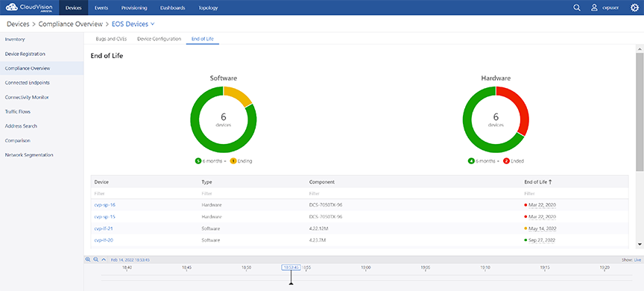This screenshot has width=644, height=291.
Task: Open the search magnifier in header
Action: [577, 7]
